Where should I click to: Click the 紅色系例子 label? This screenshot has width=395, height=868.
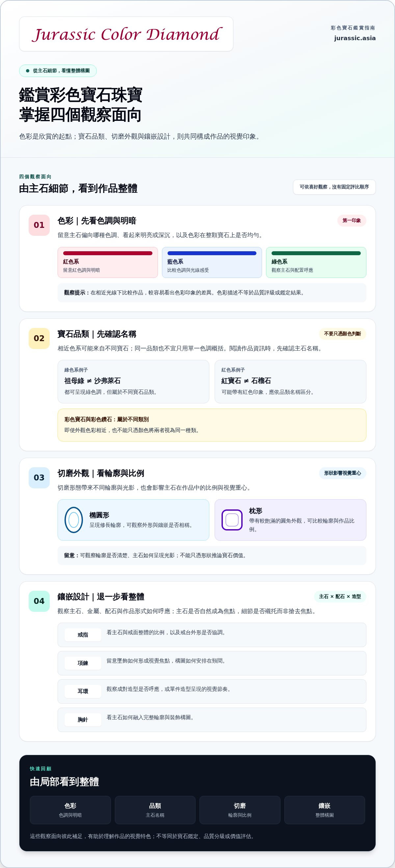[x=233, y=370]
